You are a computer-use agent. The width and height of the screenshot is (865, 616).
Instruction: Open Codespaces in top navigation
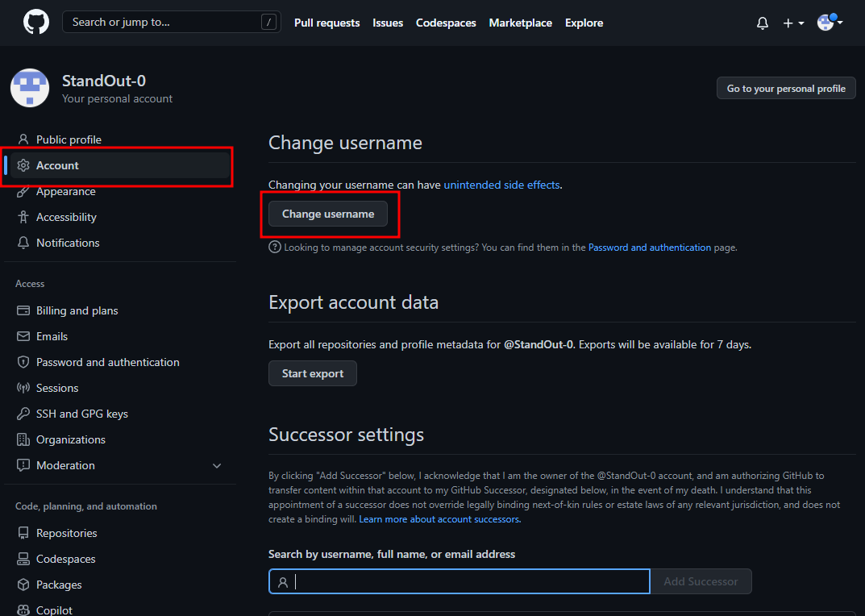[446, 23]
